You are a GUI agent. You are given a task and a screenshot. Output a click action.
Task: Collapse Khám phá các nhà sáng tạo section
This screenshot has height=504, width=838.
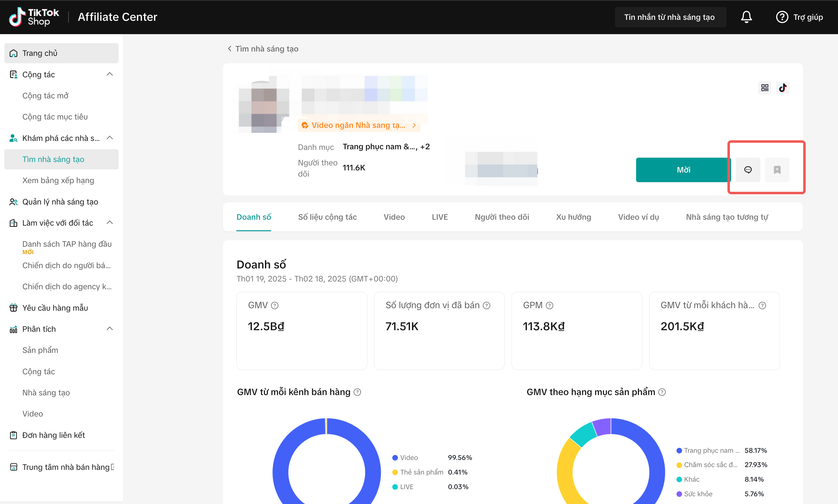109,138
